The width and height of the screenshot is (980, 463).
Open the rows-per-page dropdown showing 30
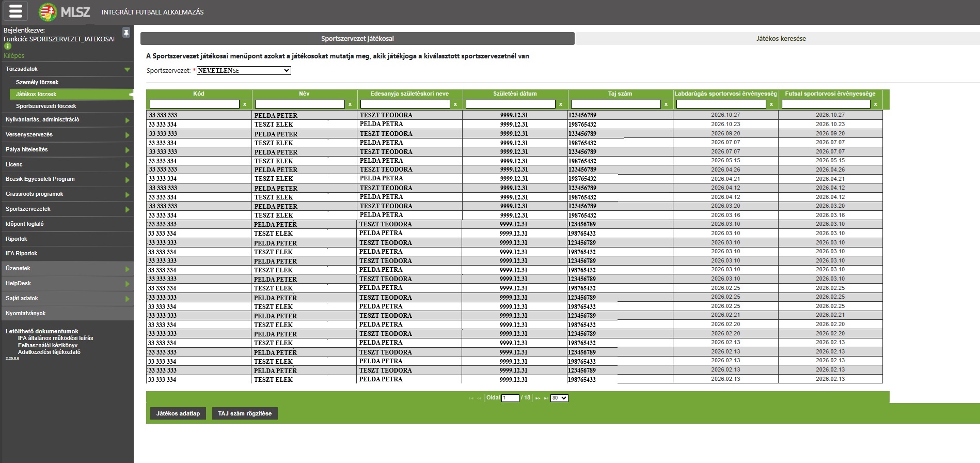(x=559, y=398)
